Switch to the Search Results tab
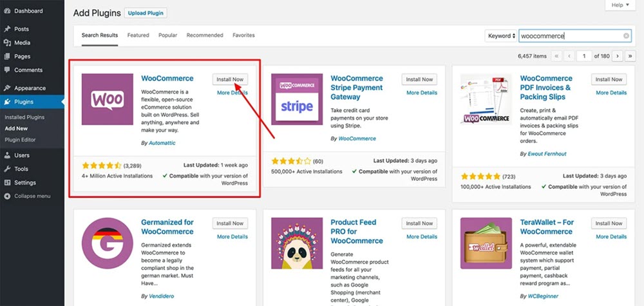 (100, 35)
